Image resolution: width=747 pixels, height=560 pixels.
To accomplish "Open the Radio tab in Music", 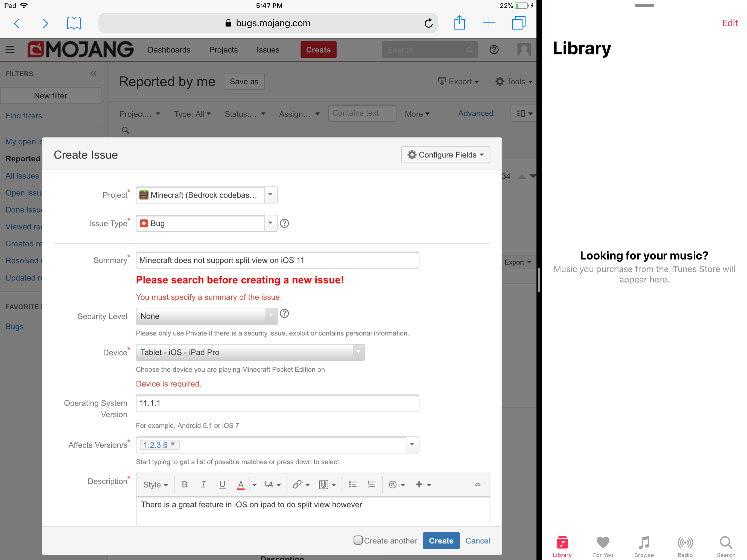I will 685,546.
